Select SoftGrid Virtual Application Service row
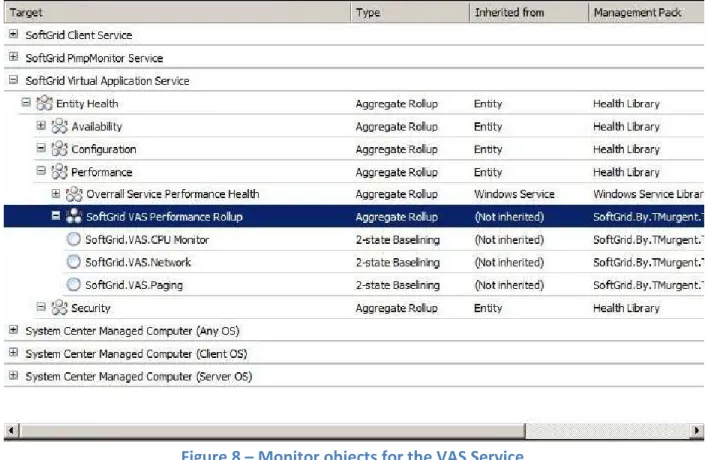This screenshot has height=460, width=708. [x=354, y=81]
